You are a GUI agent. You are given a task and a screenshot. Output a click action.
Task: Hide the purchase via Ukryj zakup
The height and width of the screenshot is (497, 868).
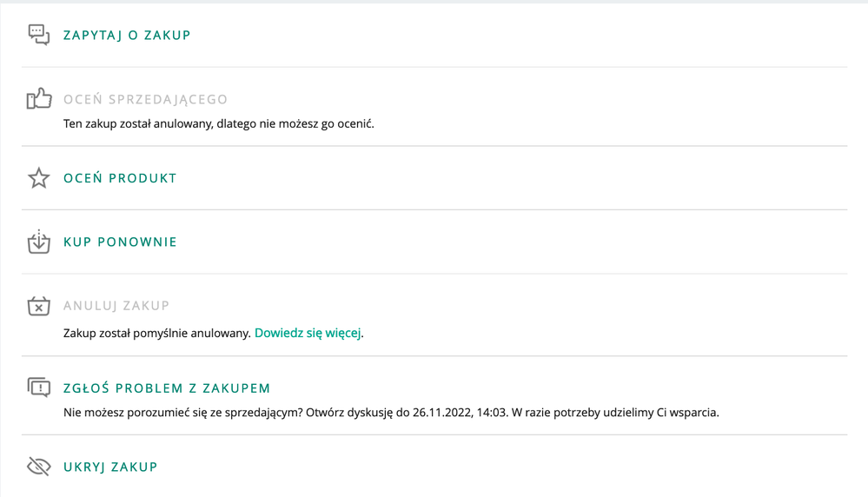pos(110,467)
